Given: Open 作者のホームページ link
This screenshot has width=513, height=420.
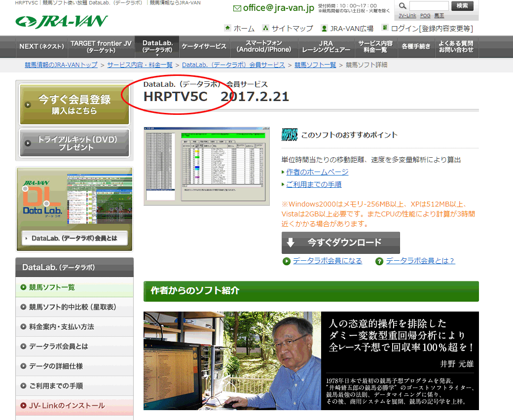Looking at the screenshot, I should 317,172.
